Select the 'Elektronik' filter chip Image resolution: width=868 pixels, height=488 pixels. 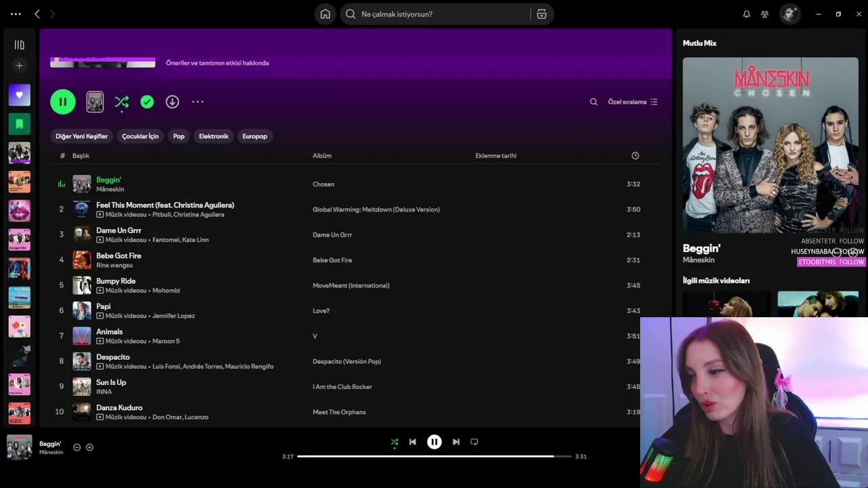[x=214, y=136]
